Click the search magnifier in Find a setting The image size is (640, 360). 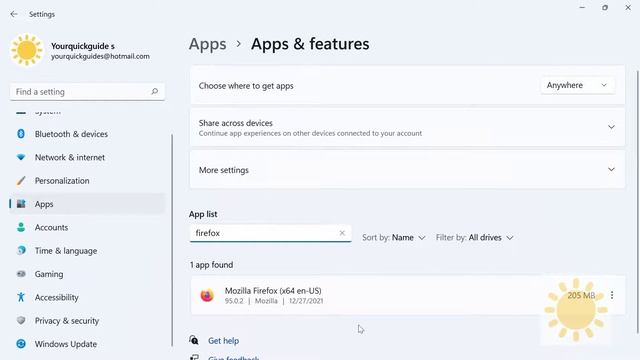pyautogui.click(x=155, y=91)
